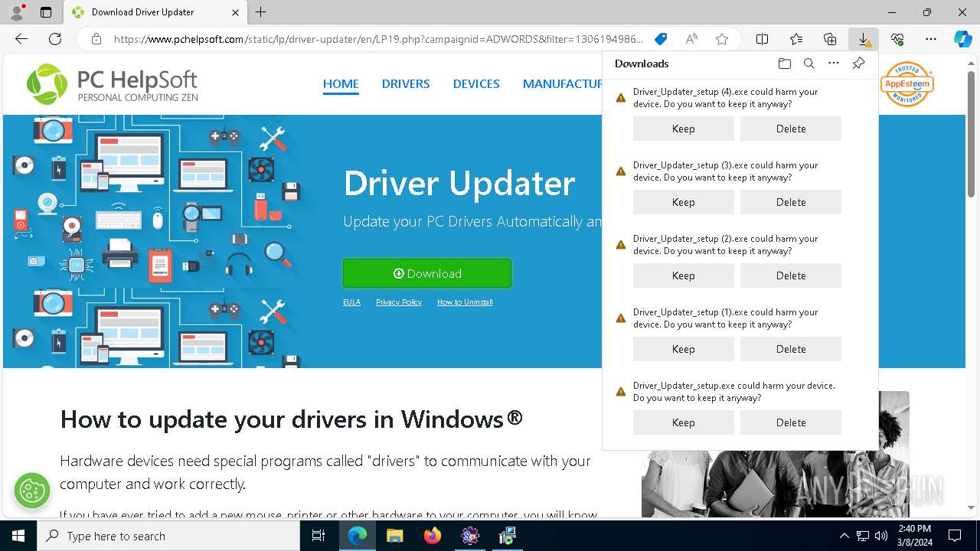Image resolution: width=980 pixels, height=551 pixels.
Task: Delete Driver_Updater_setup.exe download
Action: click(x=791, y=422)
